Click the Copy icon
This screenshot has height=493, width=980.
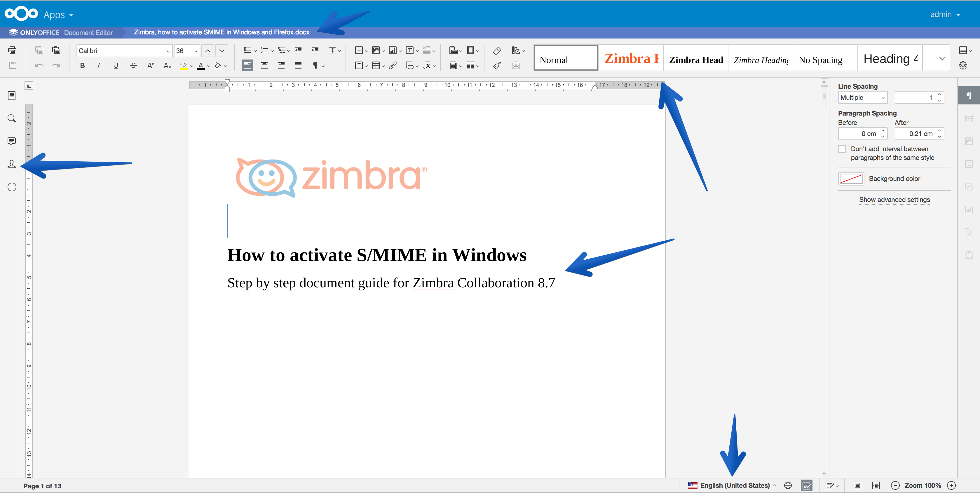tap(39, 50)
